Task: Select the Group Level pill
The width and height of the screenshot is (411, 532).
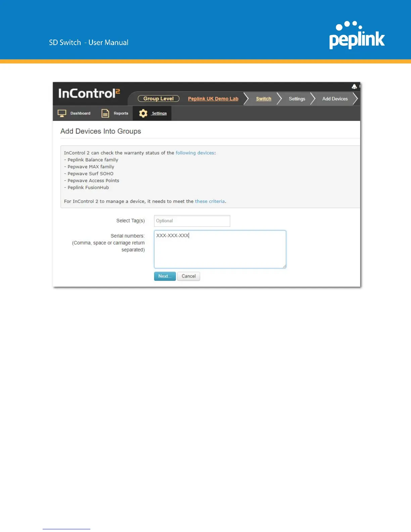Action: pyautogui.click(x=158, y=99)
